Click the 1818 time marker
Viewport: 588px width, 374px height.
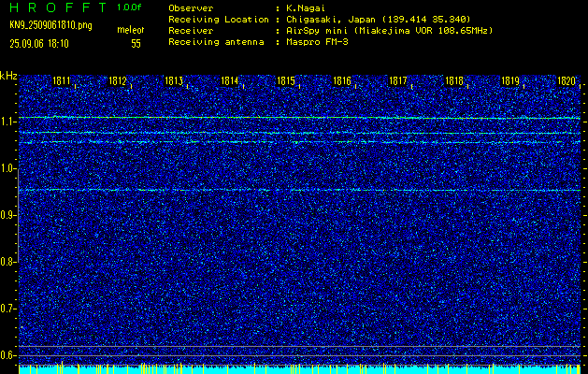[x=454, y=81]
